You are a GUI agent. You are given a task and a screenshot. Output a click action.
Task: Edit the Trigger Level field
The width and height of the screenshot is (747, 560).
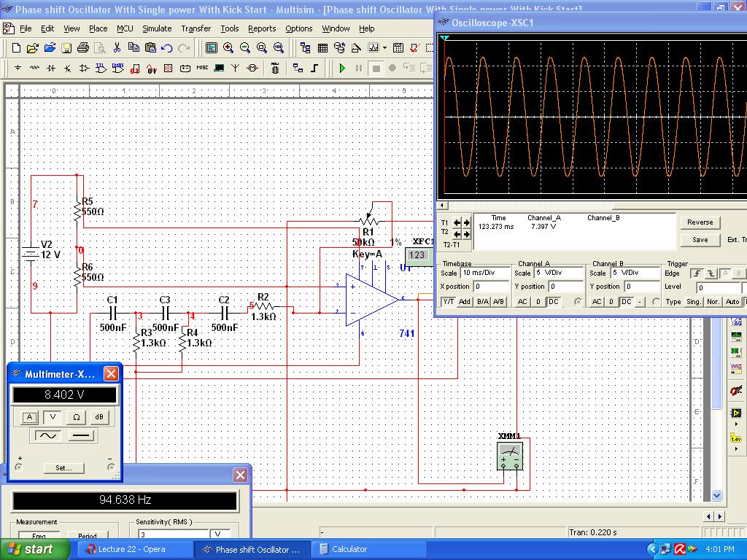point(718,287)
